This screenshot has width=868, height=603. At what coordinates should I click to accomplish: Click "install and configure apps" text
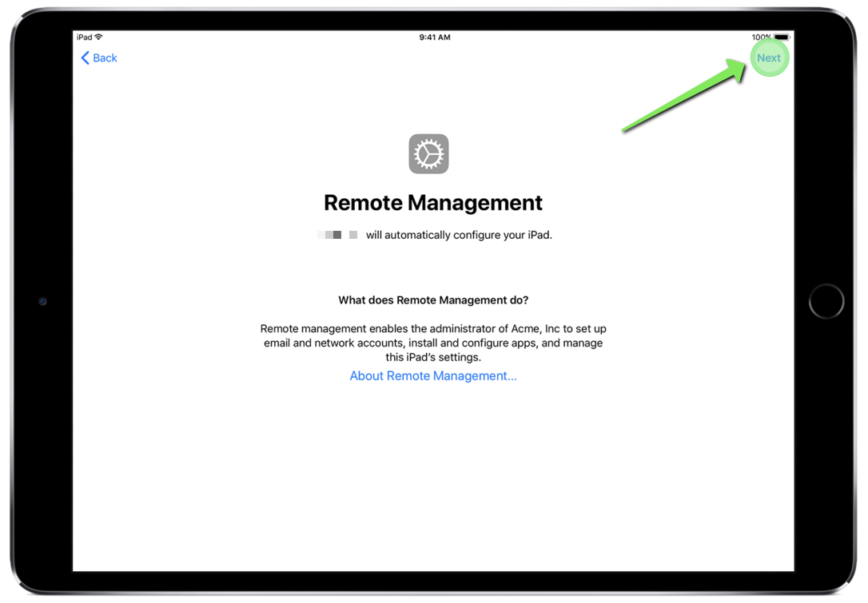click(472, 343)
